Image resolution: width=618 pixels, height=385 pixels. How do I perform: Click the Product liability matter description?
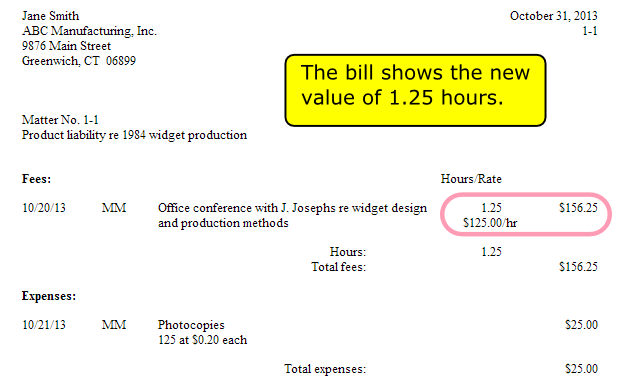coord(134,135)
